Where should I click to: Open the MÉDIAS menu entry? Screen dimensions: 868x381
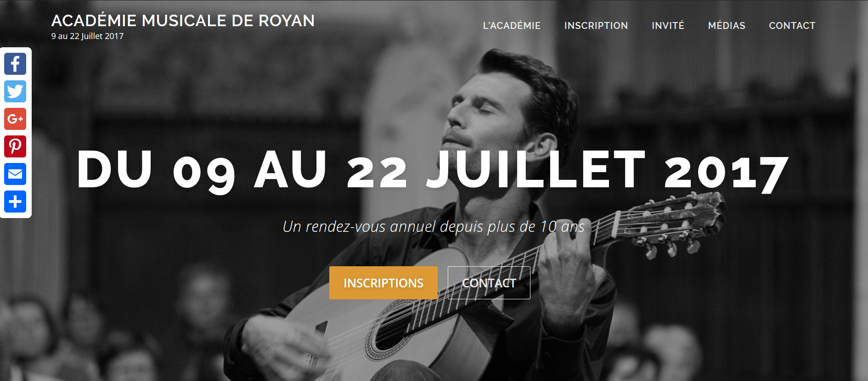727,26
